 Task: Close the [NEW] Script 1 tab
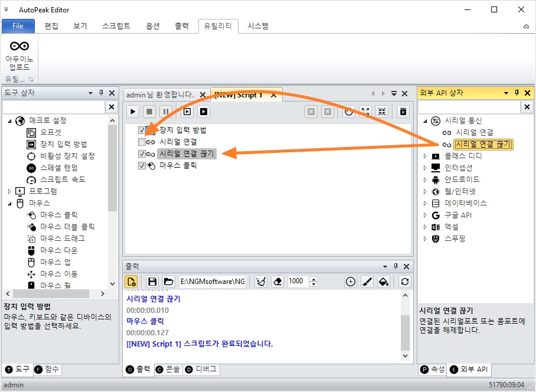coord(273,96)
